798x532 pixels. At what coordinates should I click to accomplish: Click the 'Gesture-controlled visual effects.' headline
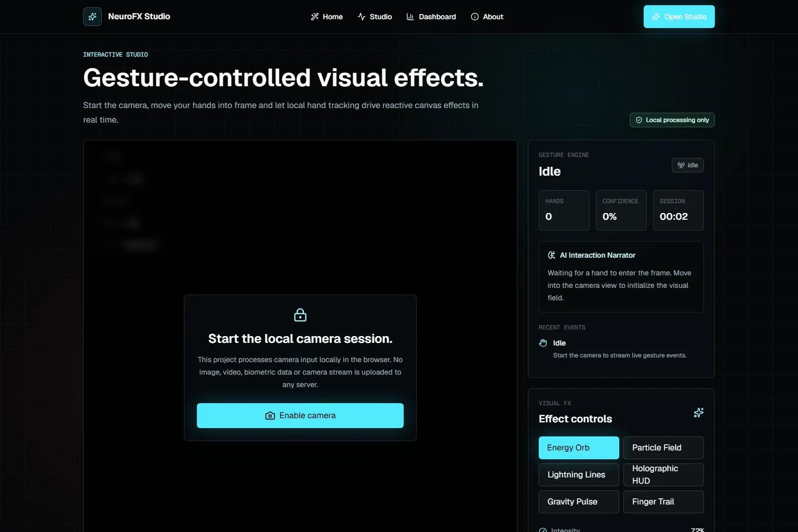(284, 78)
